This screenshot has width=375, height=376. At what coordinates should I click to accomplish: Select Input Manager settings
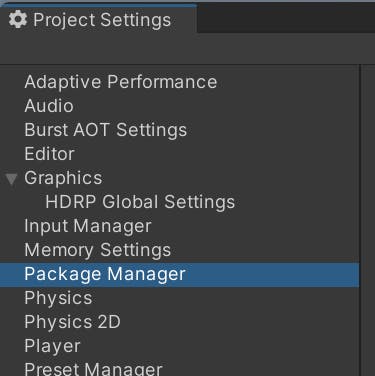(88, 226)
